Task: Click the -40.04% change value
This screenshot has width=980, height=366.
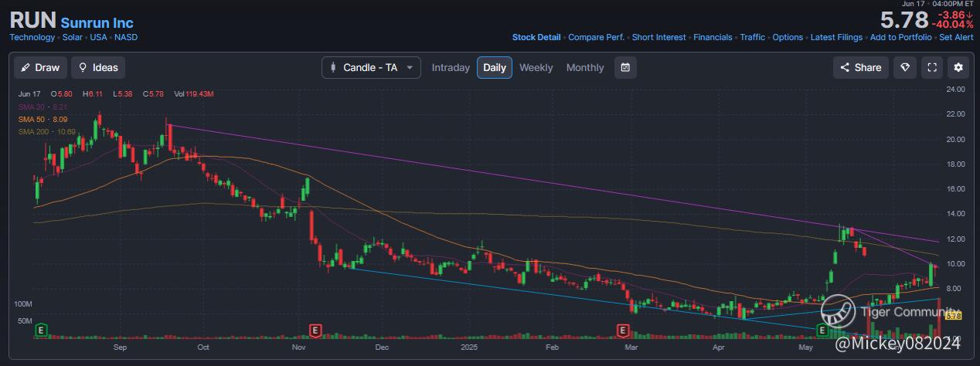Action: 953,25
